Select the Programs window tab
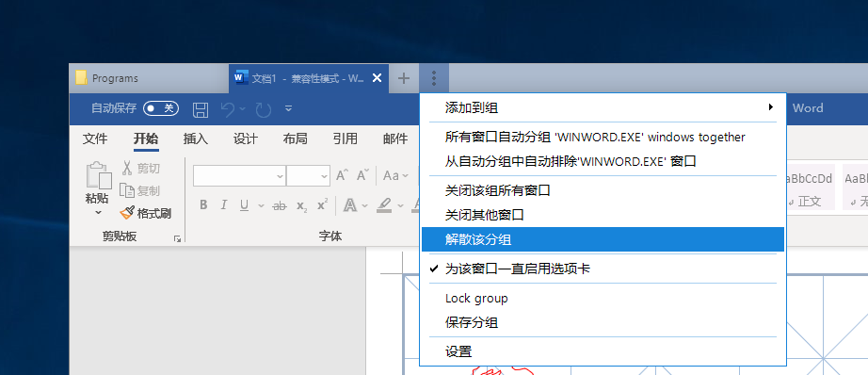Screen dimensions: 868x375 (149, 78)
